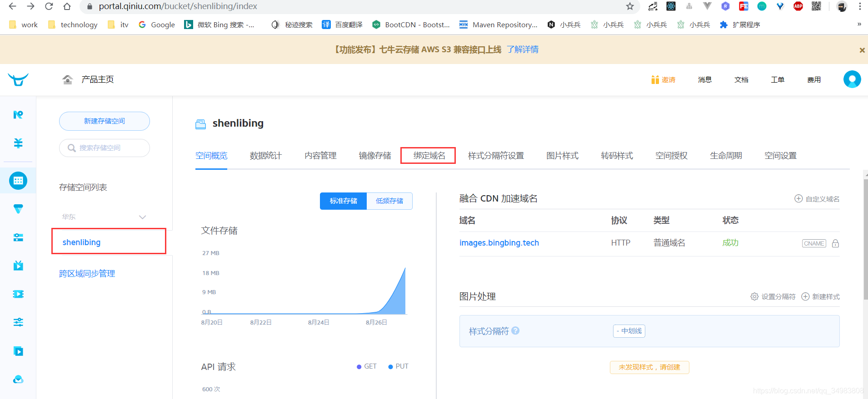Switch to 标准存储 storage view
Viewport: 868px width, 399px height.
[343, 201]
